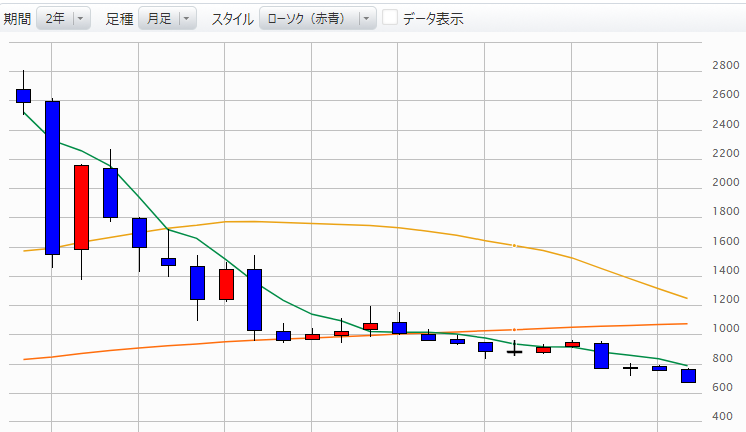Click the 2400 price axis label
The height and width of the screenshot is (432, 746).
[x=726, y=124]
